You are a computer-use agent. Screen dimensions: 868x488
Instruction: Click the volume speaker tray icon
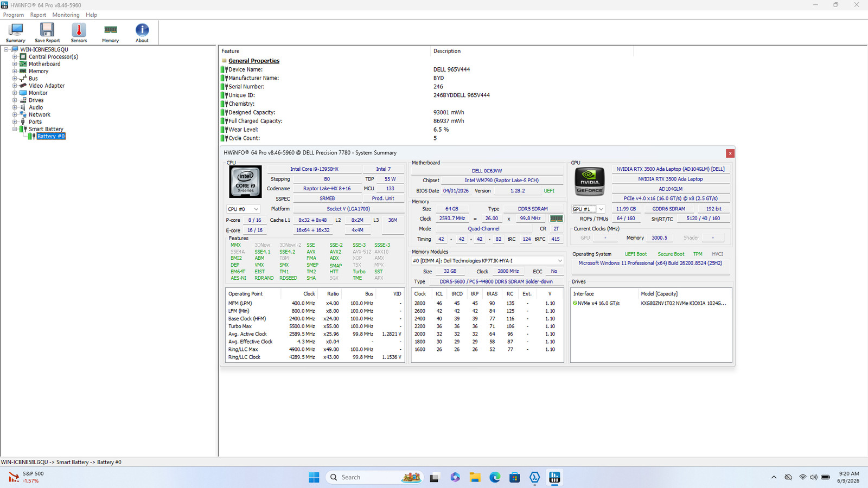coord(813,477)
